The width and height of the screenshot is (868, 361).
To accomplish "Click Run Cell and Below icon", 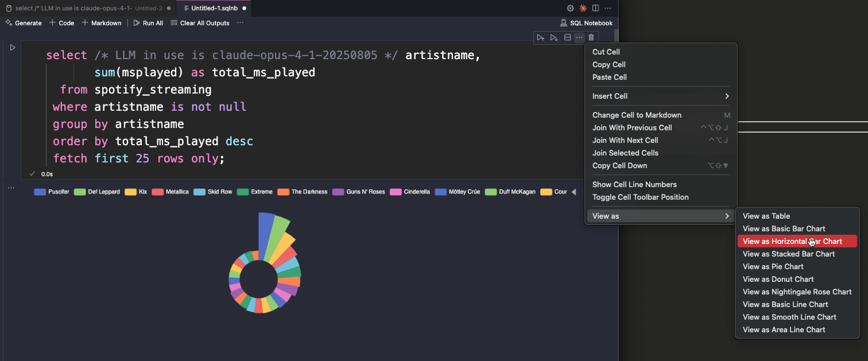I will pyautogui.click(x=554, y=37).
